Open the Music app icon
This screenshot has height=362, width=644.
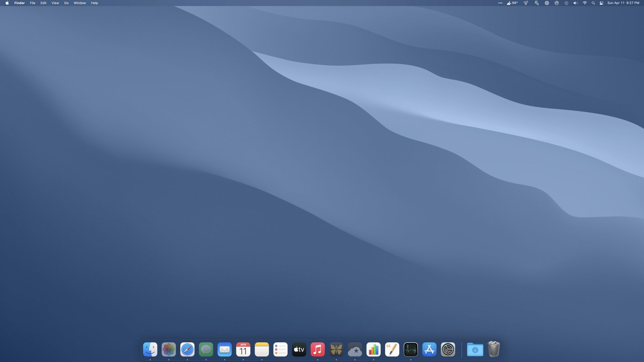point(317,349)
